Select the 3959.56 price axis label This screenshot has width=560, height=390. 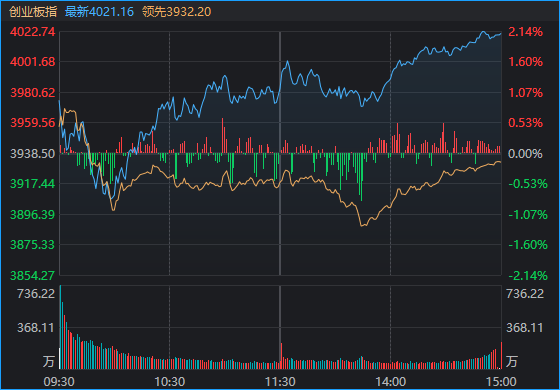[32, 123]
